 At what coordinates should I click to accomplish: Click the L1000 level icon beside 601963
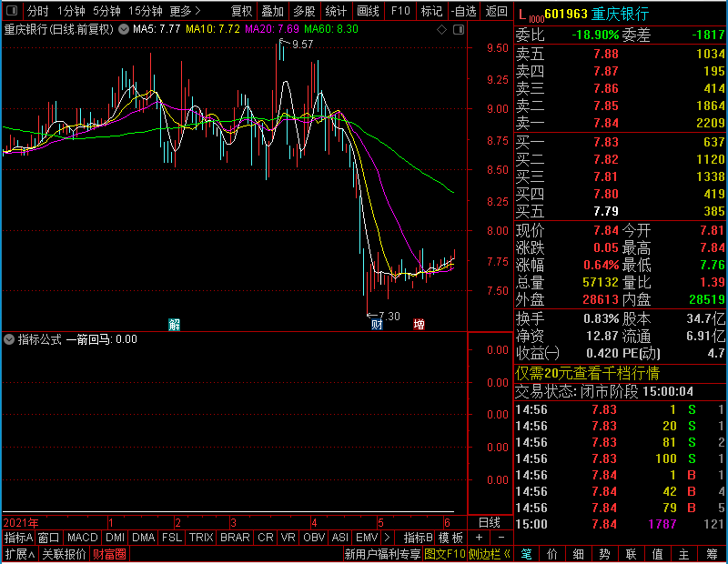coord(531,16)
